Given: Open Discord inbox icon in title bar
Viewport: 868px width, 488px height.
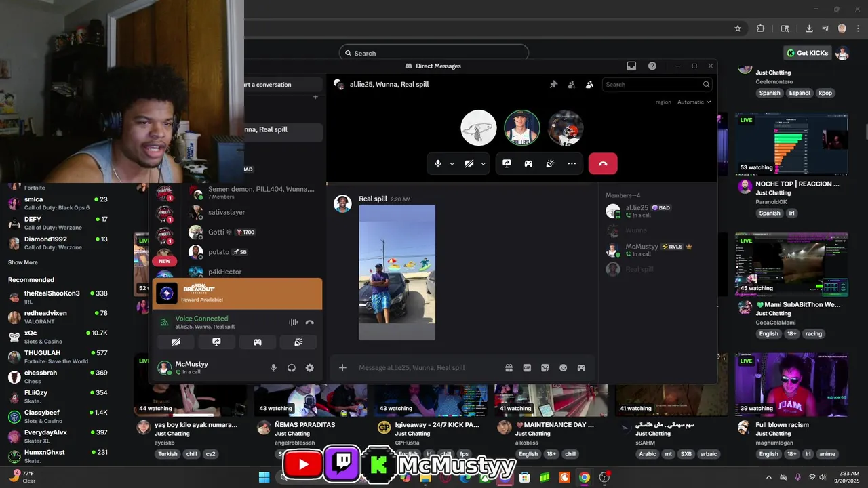Looking at the screenshot, I should click(631, 66).
